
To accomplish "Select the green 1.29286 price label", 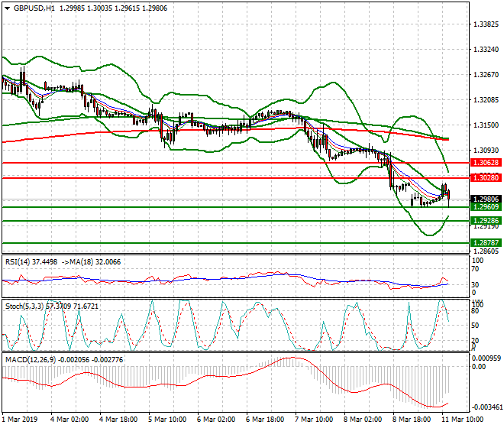I will point(485,221).
